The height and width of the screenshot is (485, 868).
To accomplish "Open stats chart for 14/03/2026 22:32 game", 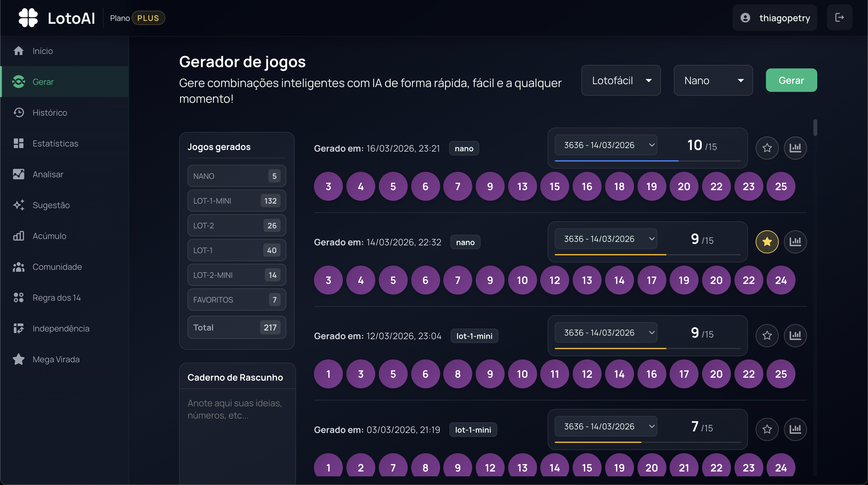I will (795, 242).
